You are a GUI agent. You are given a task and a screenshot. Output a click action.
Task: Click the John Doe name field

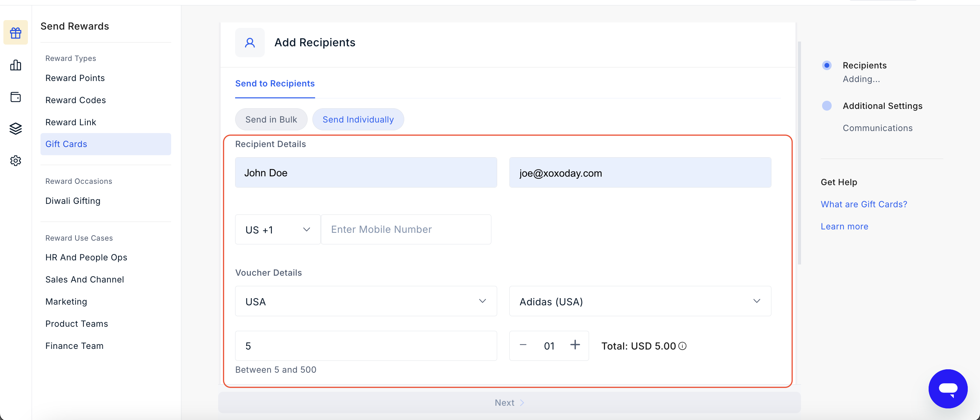(366, 172)
